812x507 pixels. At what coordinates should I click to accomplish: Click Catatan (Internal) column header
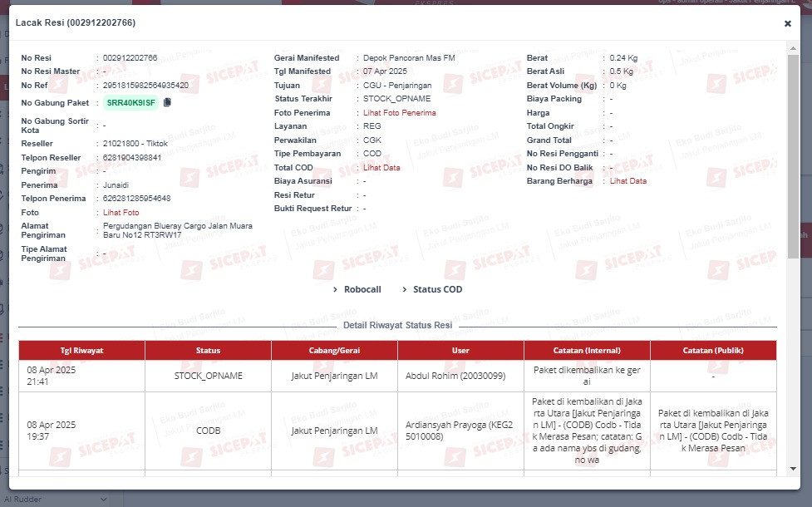[x=587, y=351]
